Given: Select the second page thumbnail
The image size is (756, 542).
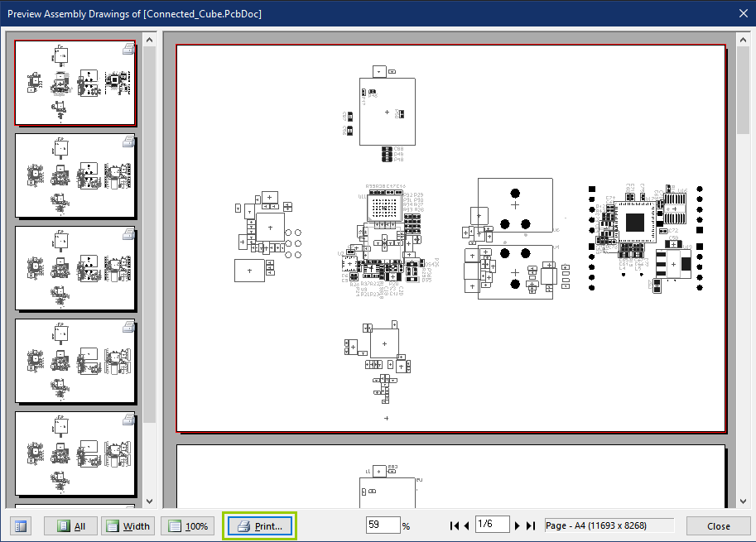Looking at the screenshot, I should coord(75,175).
